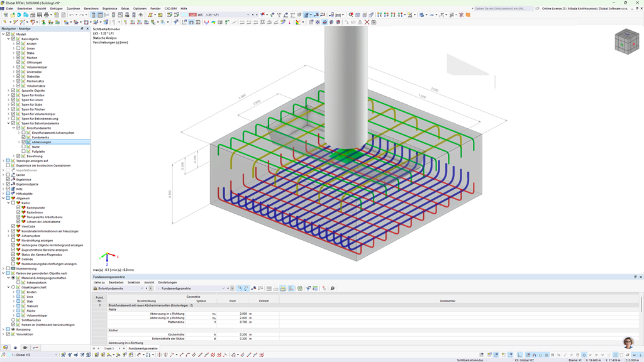Open the Betonfundamente dropdown in the bottom panel

[142, 288]
